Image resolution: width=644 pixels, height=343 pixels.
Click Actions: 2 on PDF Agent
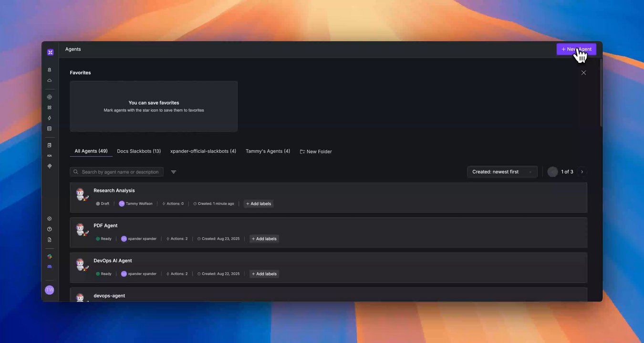click(177, 239)
